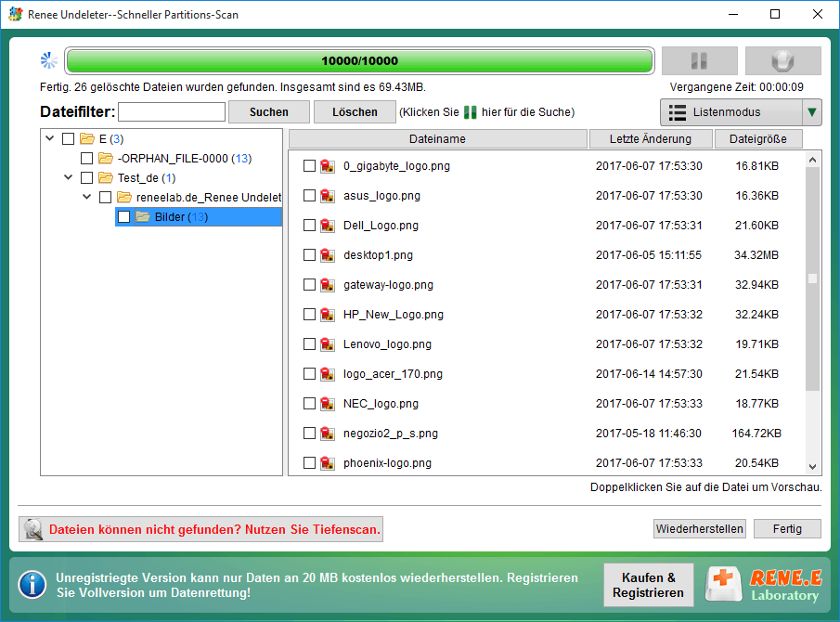Click the file icon of Lenovo_logo.png
This screenshot has height=622, width=840.
328,343
